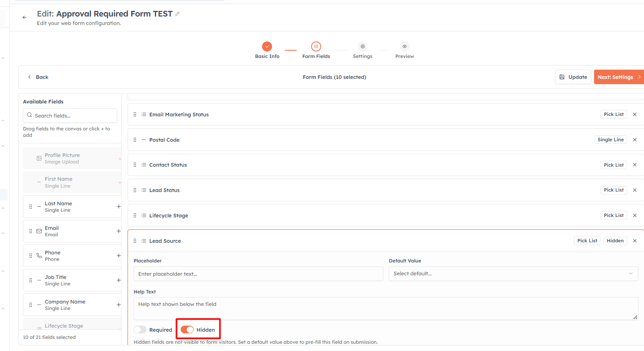Remove the Contact Status field
This screenshot has width=644, height=351.
pyautogui.click(x=635, y=165)
